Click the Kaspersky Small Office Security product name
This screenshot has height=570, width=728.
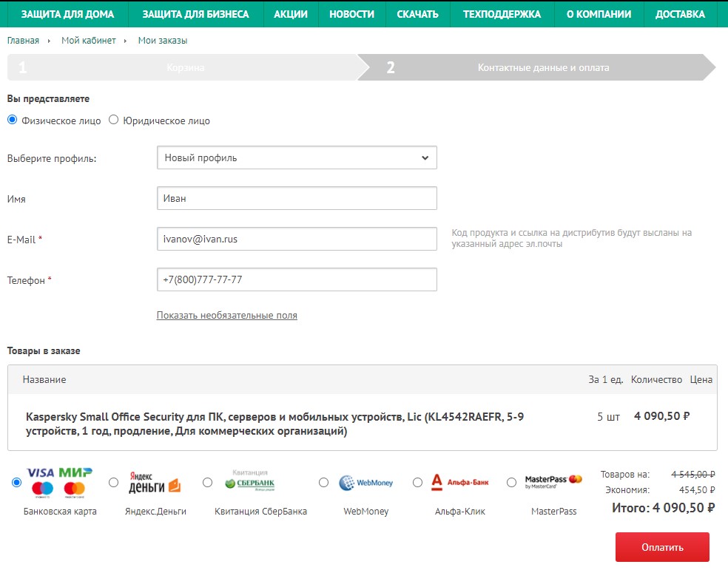point(275,424)
